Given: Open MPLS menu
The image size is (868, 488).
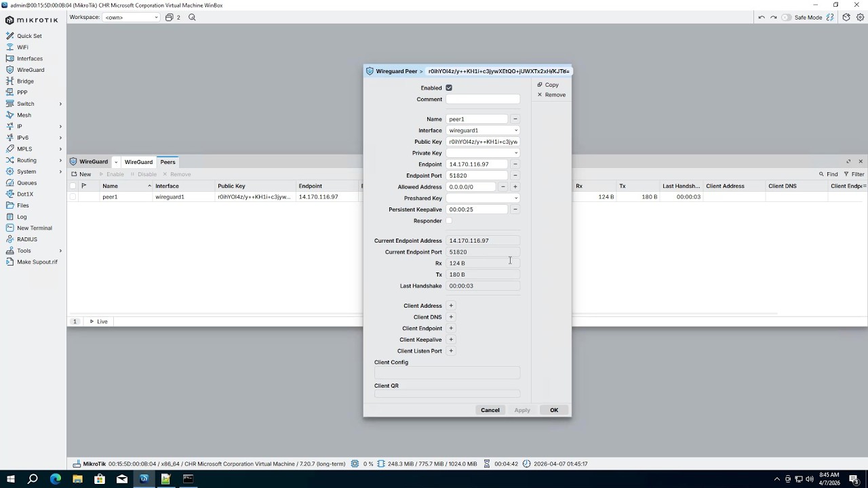Looking at the screenshot, I should pos(34,149).
